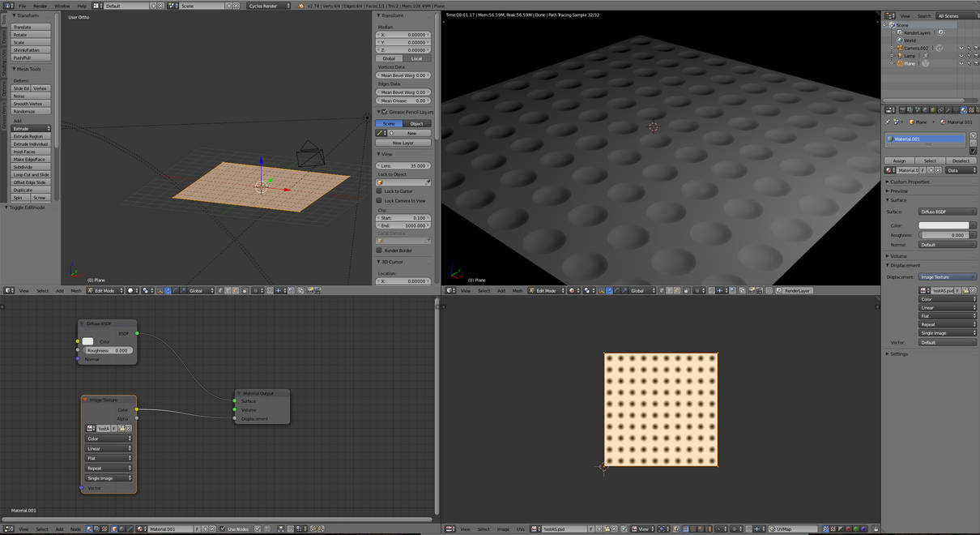Uncheck Use Nodes in node editor header
Screen dimensions: 980x535
pyautogui.click(x=223, y=529)
